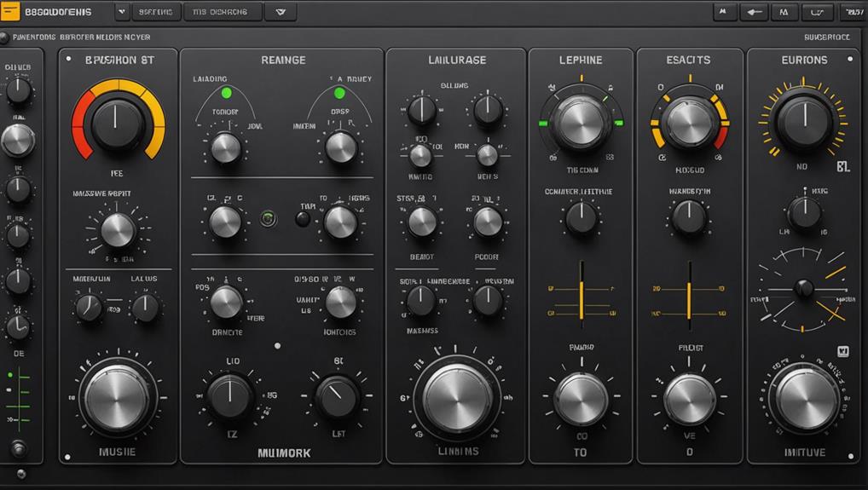Click the black knob above DE in left strip

click(x=18, y=327)
